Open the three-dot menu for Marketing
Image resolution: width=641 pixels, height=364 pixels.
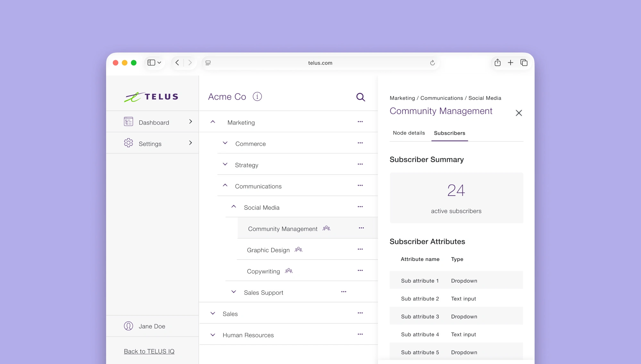360,122
